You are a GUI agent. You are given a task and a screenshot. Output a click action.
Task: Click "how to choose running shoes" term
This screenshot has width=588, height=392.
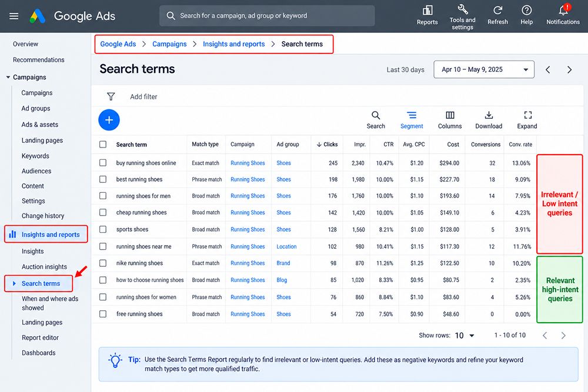pos(150,280)
